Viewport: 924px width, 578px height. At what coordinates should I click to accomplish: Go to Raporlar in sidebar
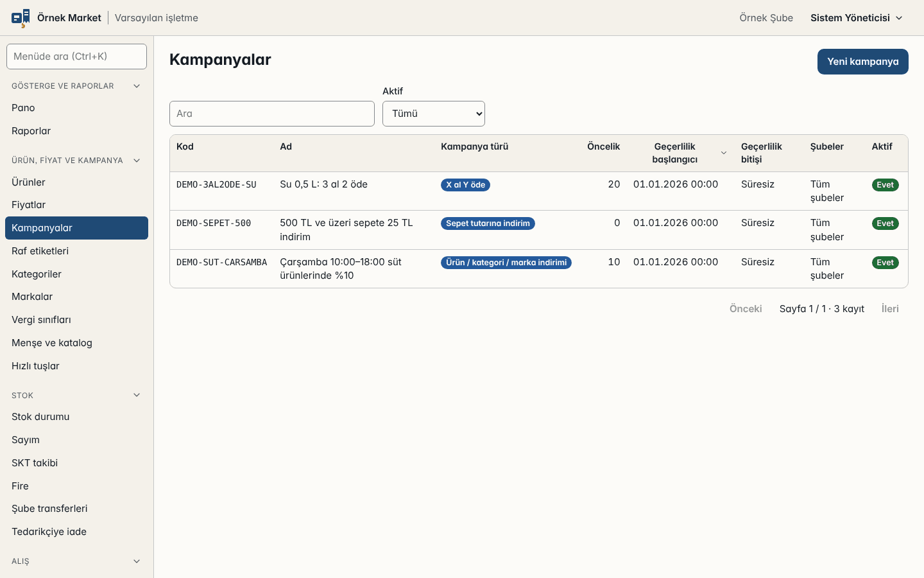pyautogui.click(x=76, y=131)
